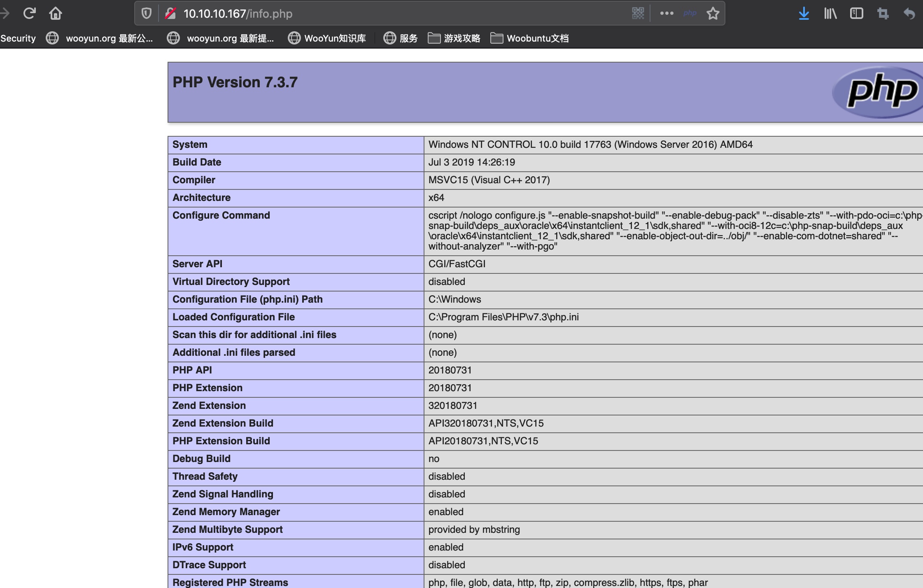Click the PHP logo image
The height and width of the screenshot is (588, 923).
click(881, 92)
